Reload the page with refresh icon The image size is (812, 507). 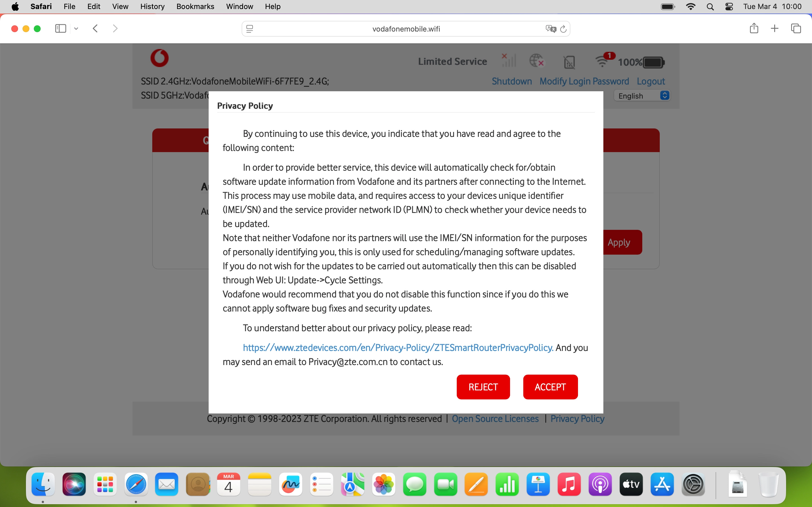[563, 29]
